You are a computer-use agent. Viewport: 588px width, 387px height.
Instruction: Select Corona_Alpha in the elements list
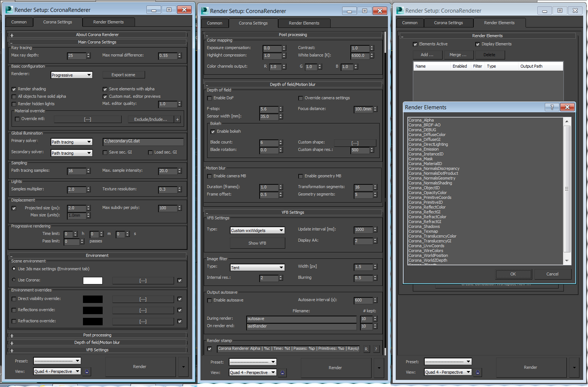tap(421, 120)
